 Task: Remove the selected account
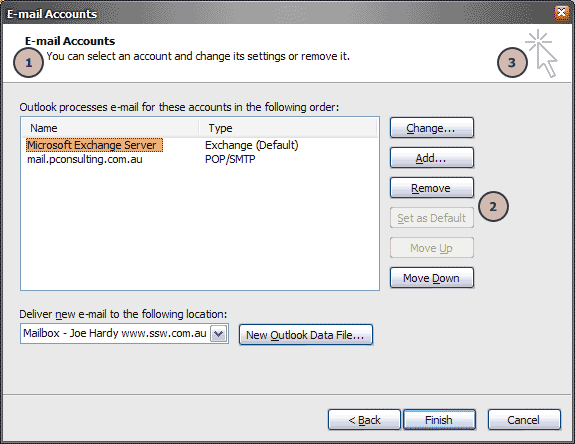point(432,188)
